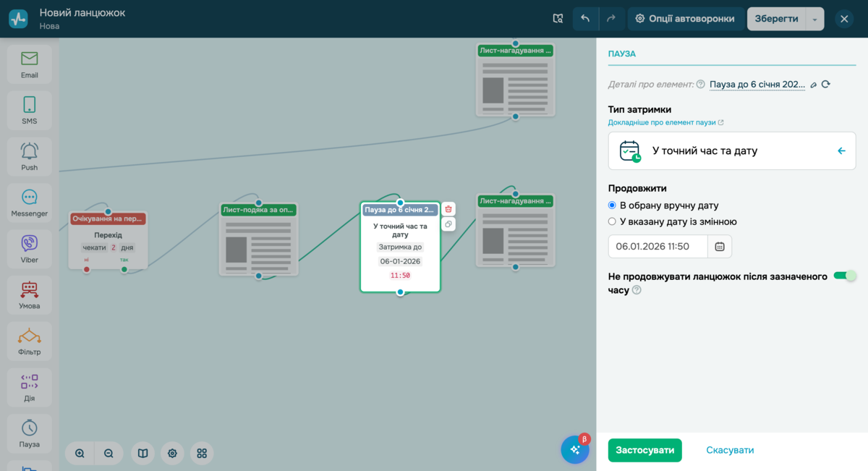
Task: Delete the selected Пауза node
Action: click(x=448, y=209)
